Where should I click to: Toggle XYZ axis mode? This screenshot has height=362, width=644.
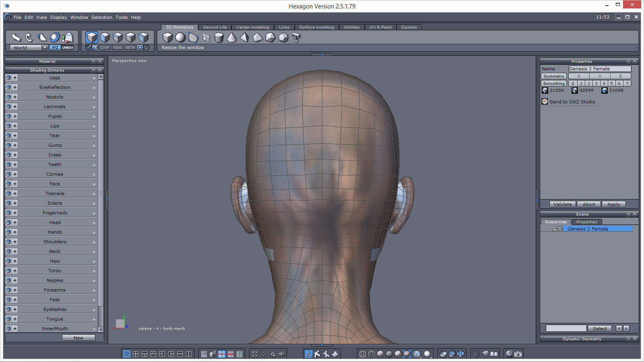(x=55, y=47)
